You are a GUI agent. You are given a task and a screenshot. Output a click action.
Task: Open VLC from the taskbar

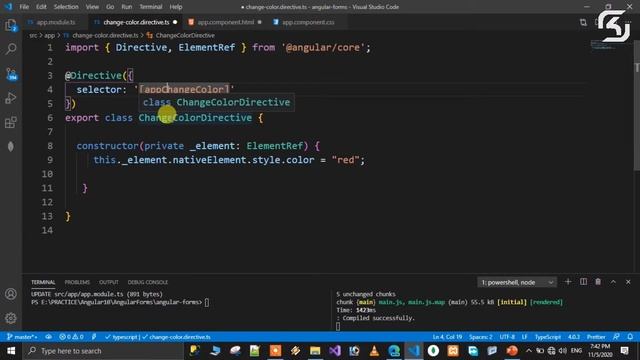click(374, 351)
